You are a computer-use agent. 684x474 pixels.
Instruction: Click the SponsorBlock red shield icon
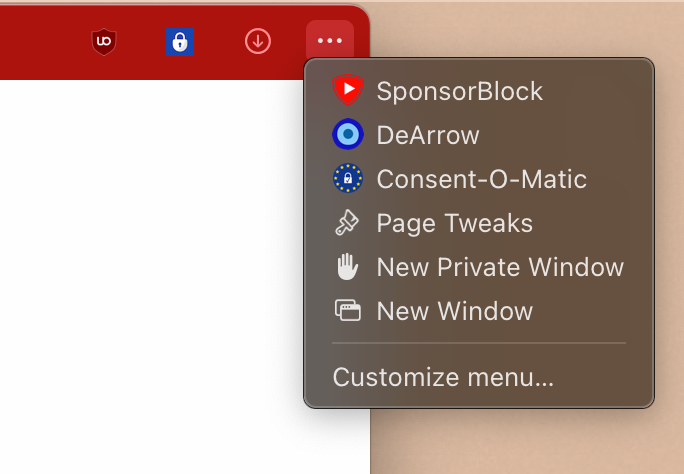click(347, 91)
